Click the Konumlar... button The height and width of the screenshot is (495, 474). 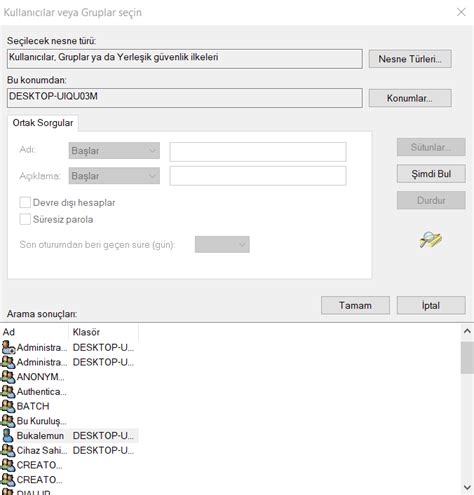410,98
